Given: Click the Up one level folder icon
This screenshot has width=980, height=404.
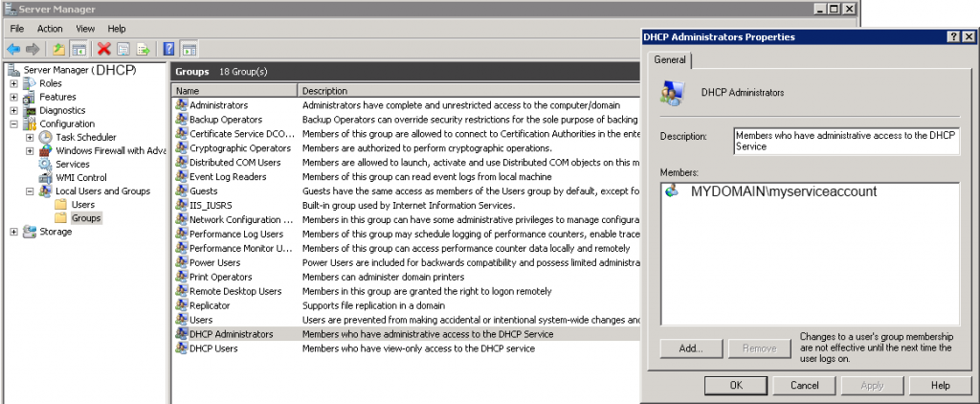Looking at the screenshot, I should point(58,49).
